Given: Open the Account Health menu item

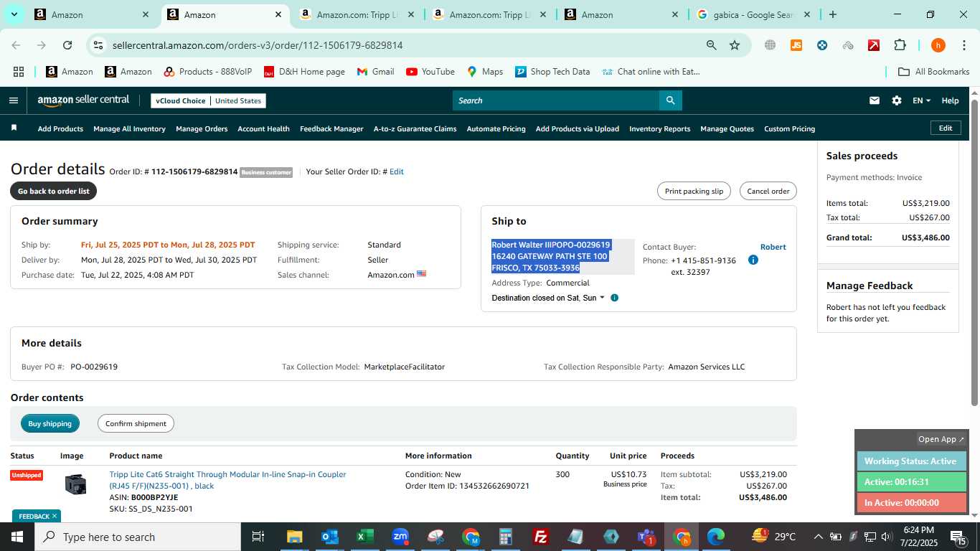Looking at the screenshot, I should [x=263, y=129].
